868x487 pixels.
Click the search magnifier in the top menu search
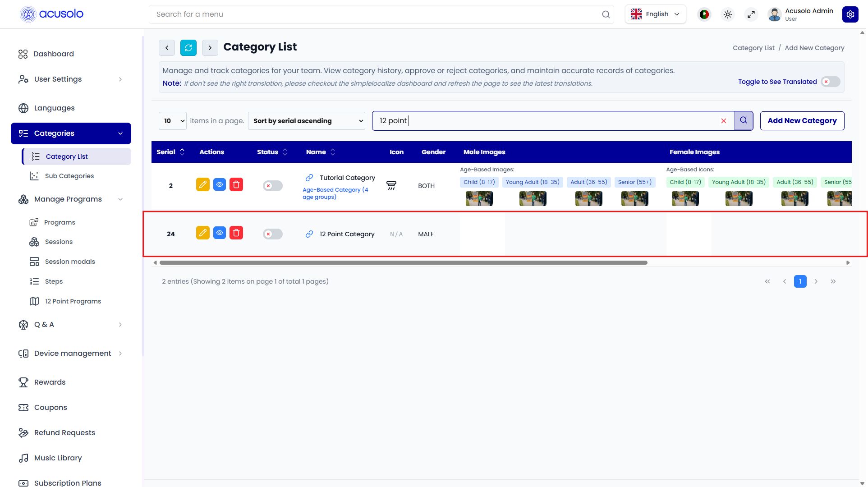pos(606,14)
